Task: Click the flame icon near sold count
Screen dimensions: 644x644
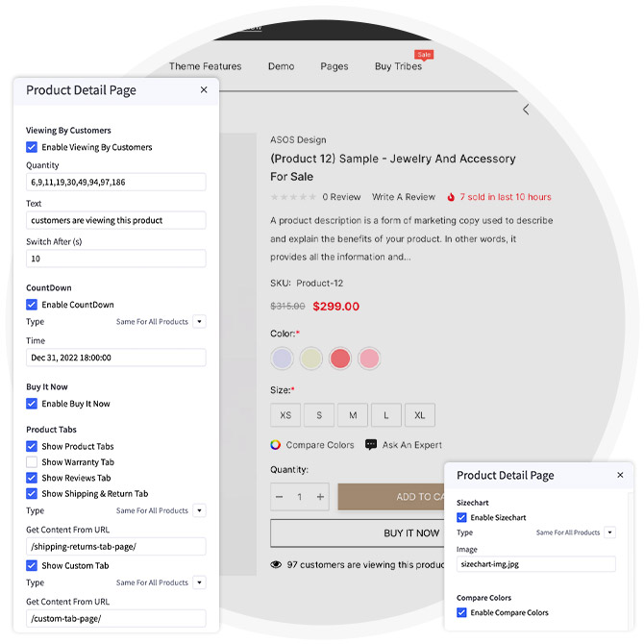Action: point(450,197)
